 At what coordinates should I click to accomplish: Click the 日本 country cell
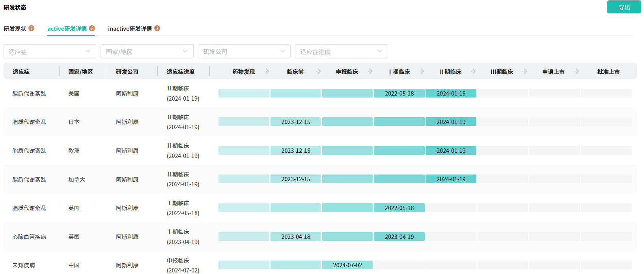74,122
